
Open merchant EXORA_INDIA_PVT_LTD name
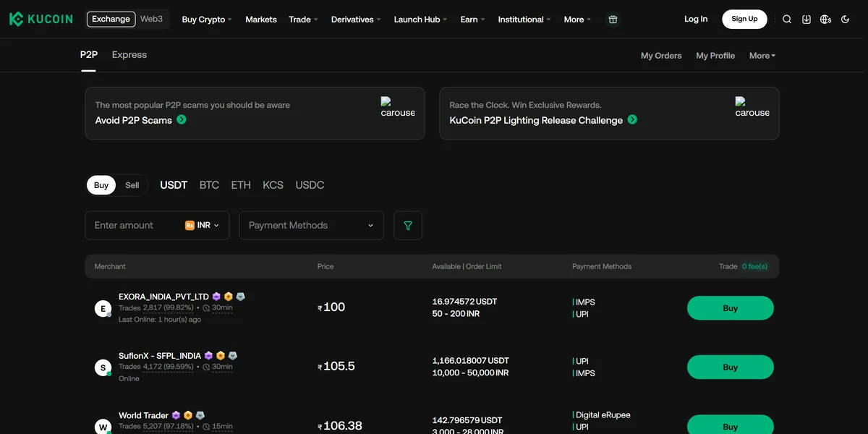pyautogui.click(x=163, y=297)
